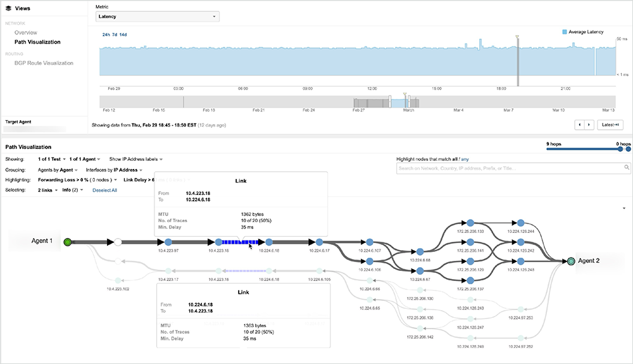This screenshot has height=364, width=633.
Task: Select the white unlabeled hop node
Action: point(118,242)
